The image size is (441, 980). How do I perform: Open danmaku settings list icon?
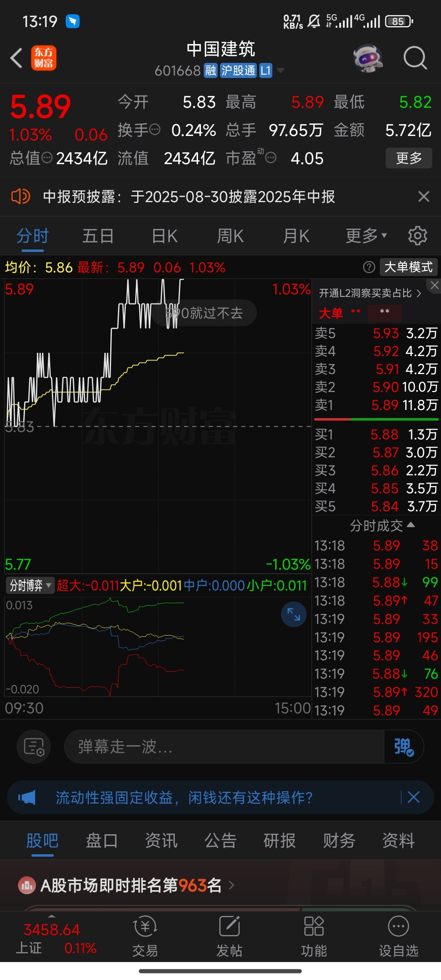coord(34,746)
